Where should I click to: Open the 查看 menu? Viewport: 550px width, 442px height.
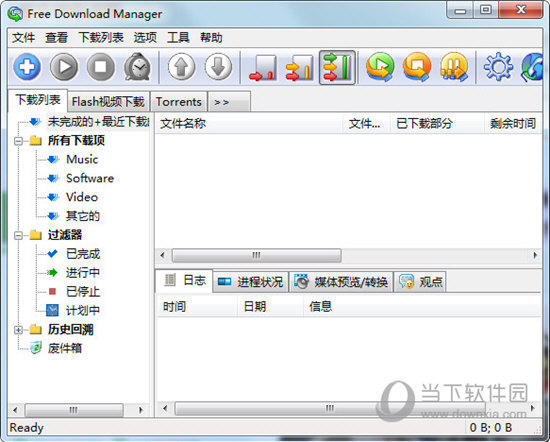pos(56,37)
